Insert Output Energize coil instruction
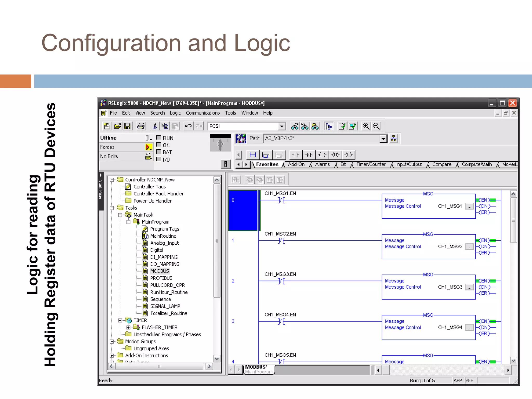 [322, 155]
